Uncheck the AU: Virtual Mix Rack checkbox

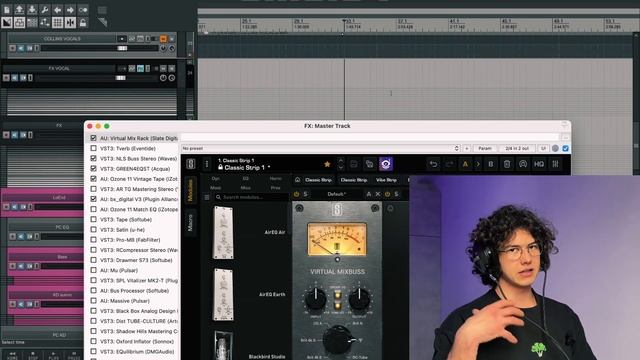(x=93, y=138)
